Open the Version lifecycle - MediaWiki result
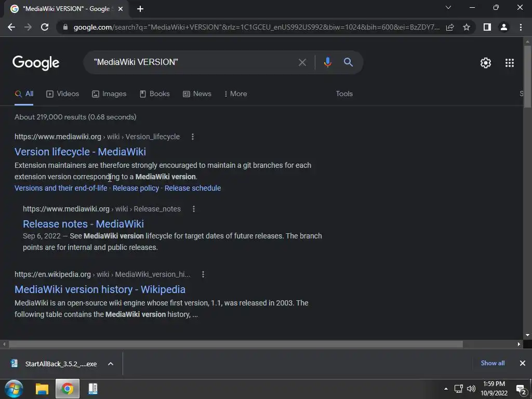The height and width of the screenshot is (399, 532). tap(80, 152)
